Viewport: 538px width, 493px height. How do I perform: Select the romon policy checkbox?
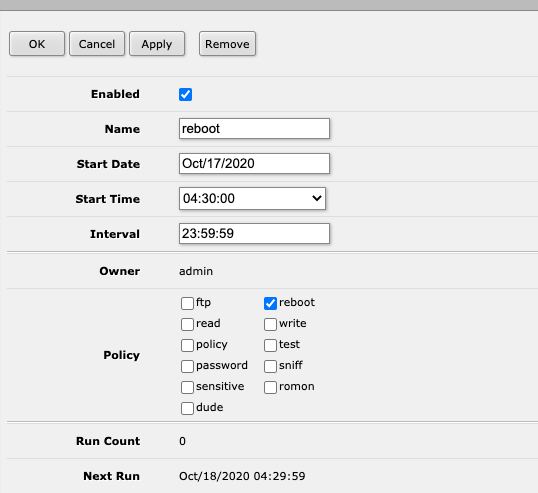point(270,387)
